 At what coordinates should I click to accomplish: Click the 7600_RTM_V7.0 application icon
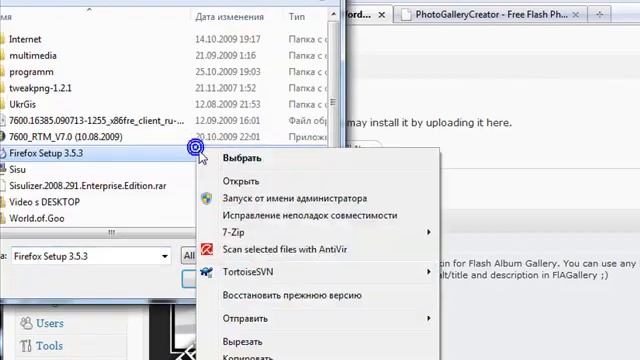pos(2,137)
